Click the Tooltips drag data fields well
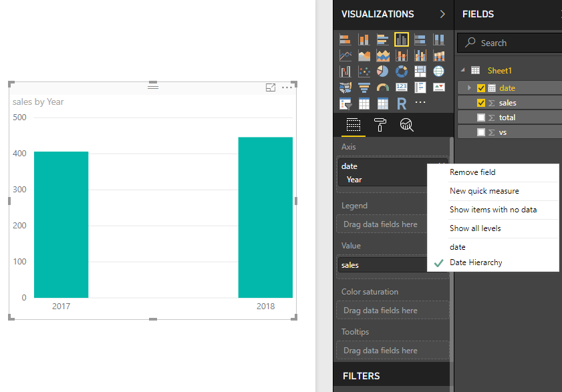562x392 pixels. click(x=392, y=351)
